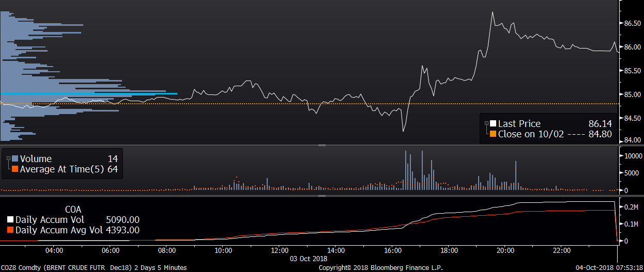
Task: Click the orange Daily Accum Avg Vol swatch
Action: click(10, 230)
